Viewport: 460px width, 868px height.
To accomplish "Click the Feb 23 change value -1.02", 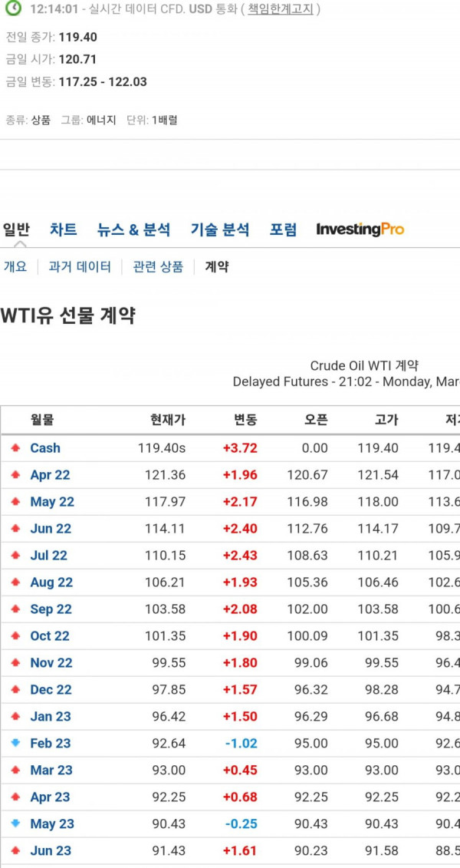I will pyautogui.click(x=241, y=744).
